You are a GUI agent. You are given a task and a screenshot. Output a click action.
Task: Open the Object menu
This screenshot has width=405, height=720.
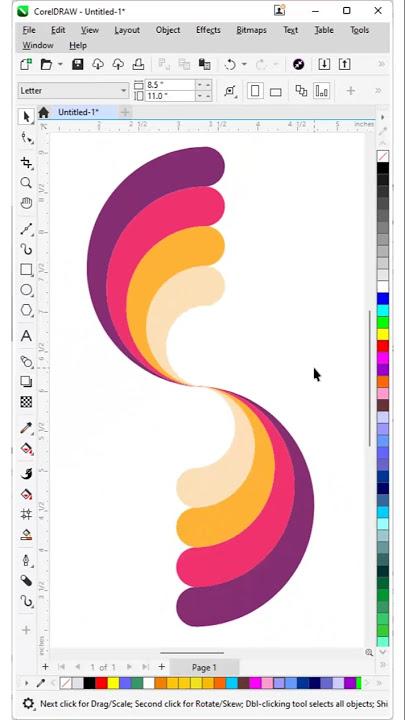pyautogui.click(x=168, y=30)
